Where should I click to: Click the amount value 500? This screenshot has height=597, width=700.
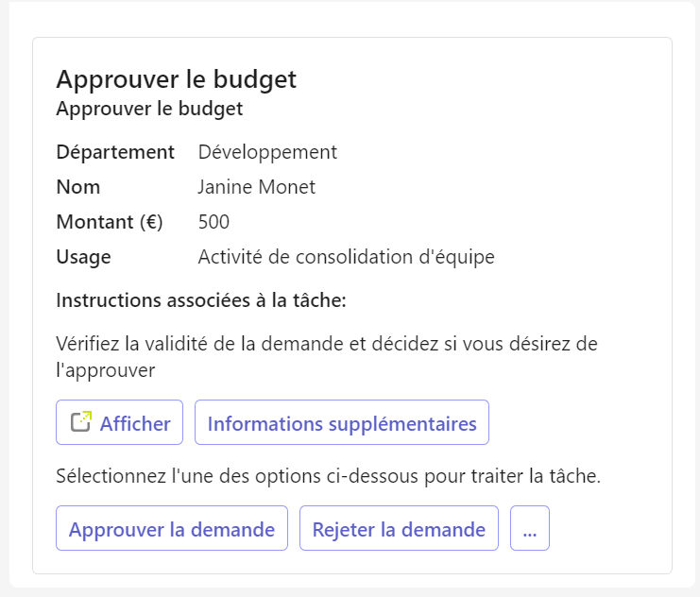pyautogui.click(x=213, y=222)
